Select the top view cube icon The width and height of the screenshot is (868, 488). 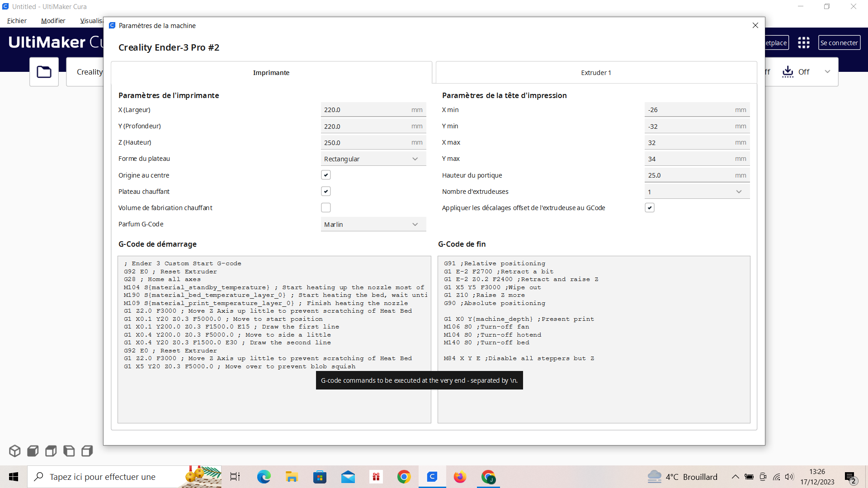(x=51, y=451)
